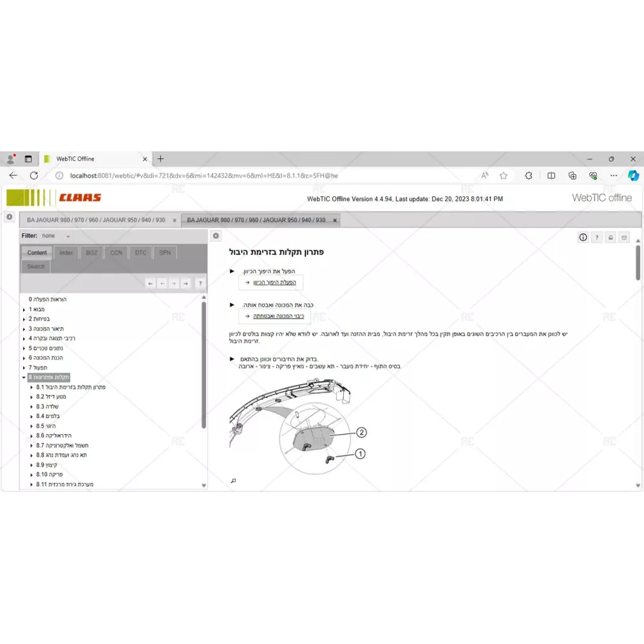Viewport: 644px width, 644px height.
Task: Toggle the outer sidebar arrow beside document tabs
Action: tap(9, 217)
